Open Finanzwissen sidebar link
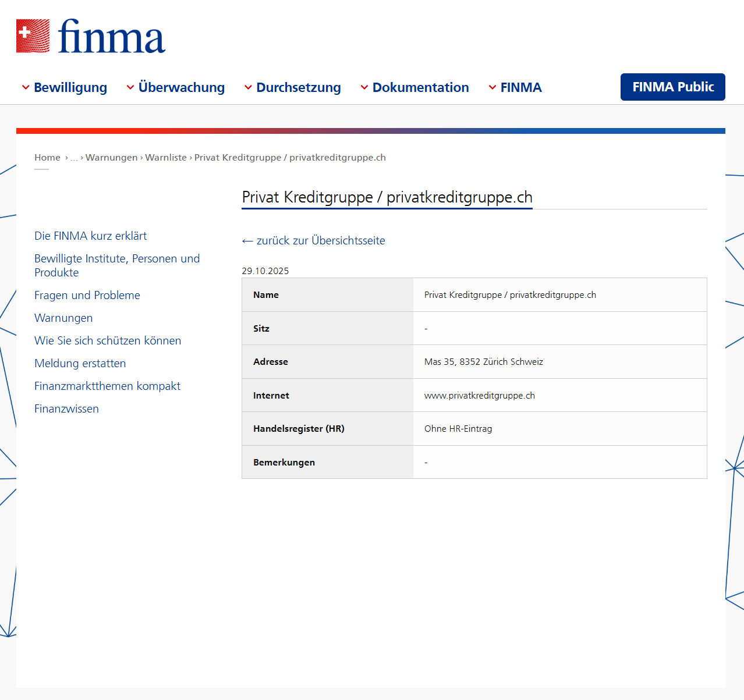This screenshot has height=700, width=744. click(66, 408)
